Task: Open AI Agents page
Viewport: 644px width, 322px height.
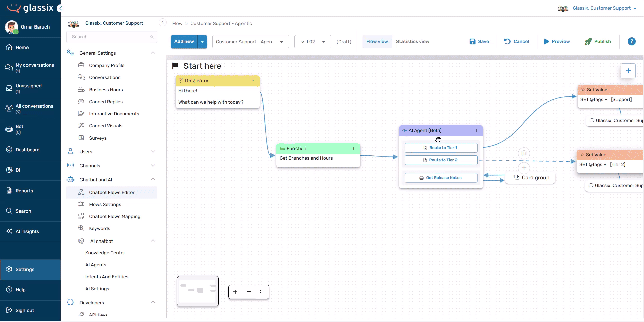Action: (x=96, y=265)
